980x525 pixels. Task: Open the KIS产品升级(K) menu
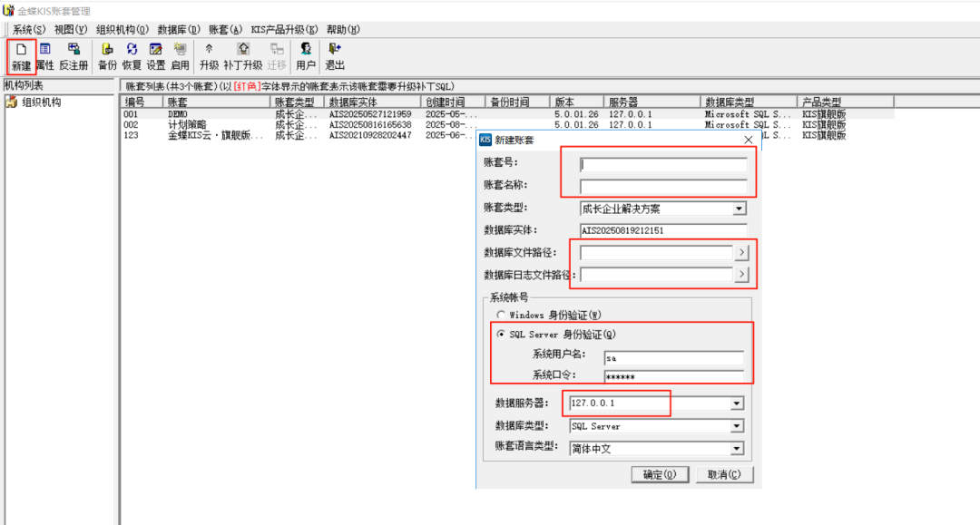point(284,29)
